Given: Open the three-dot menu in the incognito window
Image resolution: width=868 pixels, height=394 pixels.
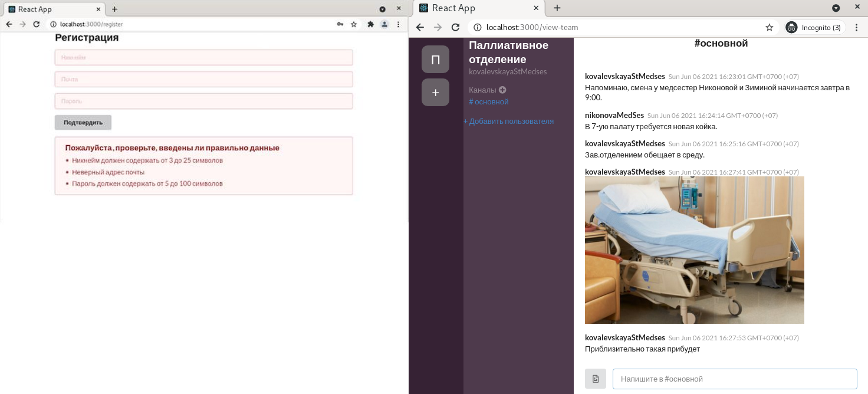Looking at the screenshot, I should tap(856, 27).
